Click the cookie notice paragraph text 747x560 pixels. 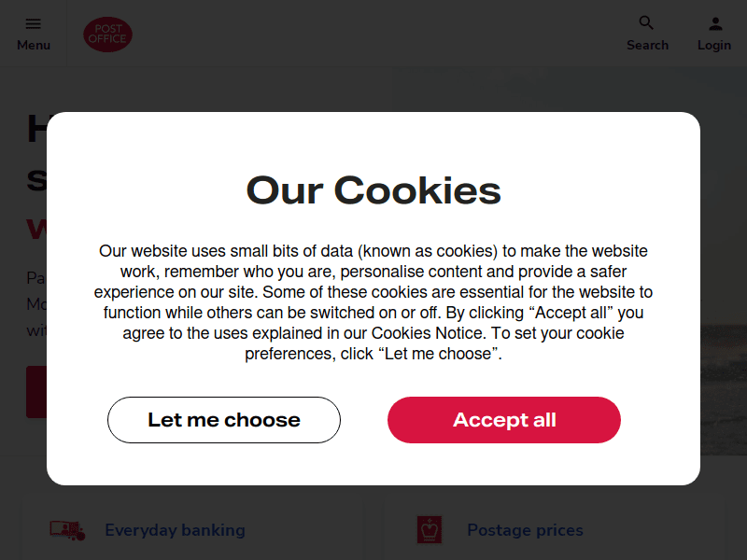coord(373,302)
